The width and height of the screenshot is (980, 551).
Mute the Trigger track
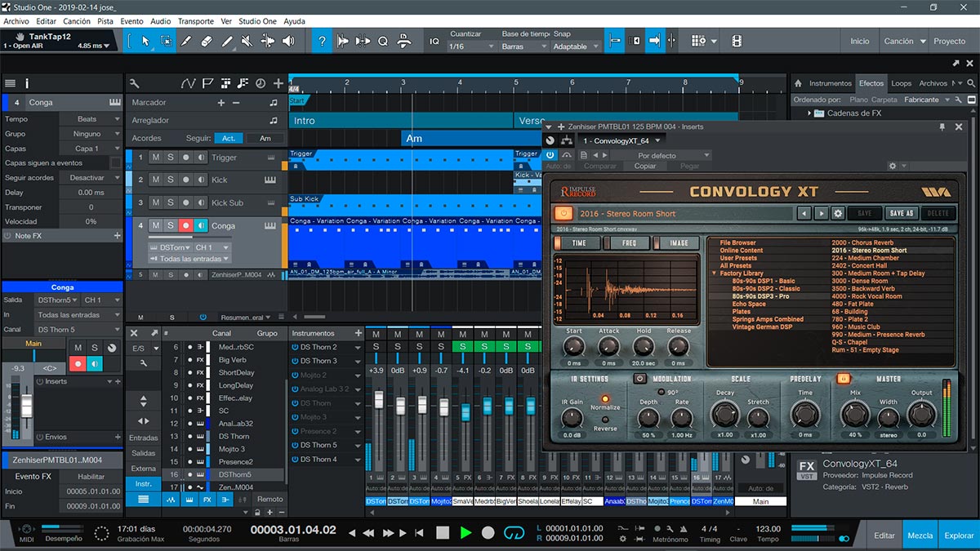[156, 158]
